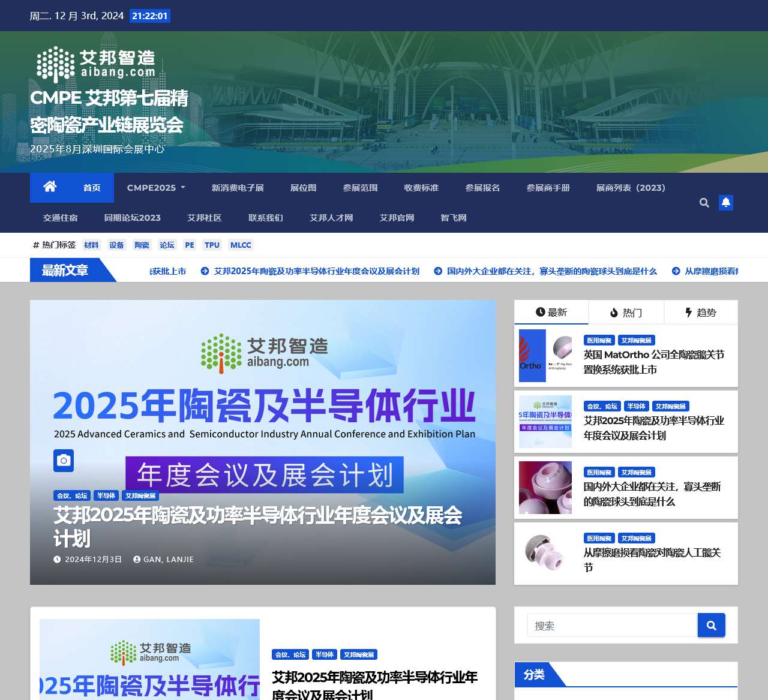The image size is (768, 700).
Task: Click the author icon next to GAN, LANJIE
Action: click(136, 559)
